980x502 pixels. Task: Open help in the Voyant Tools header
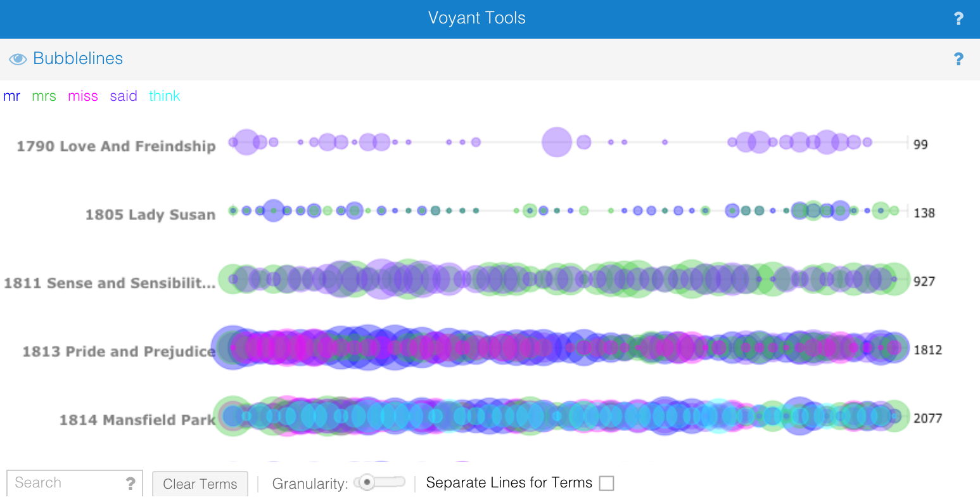click(x=958, y=18)
